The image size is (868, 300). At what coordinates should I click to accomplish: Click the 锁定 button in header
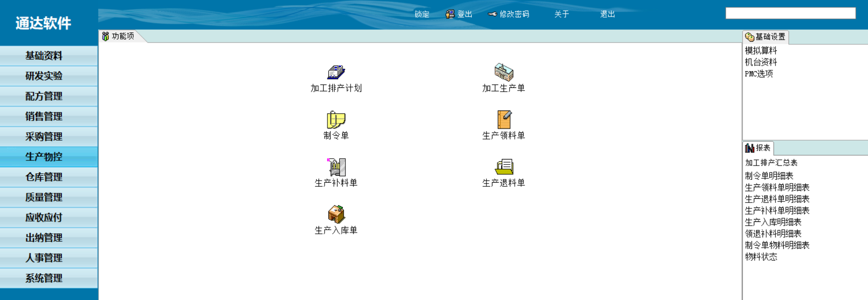click(422, 14)
